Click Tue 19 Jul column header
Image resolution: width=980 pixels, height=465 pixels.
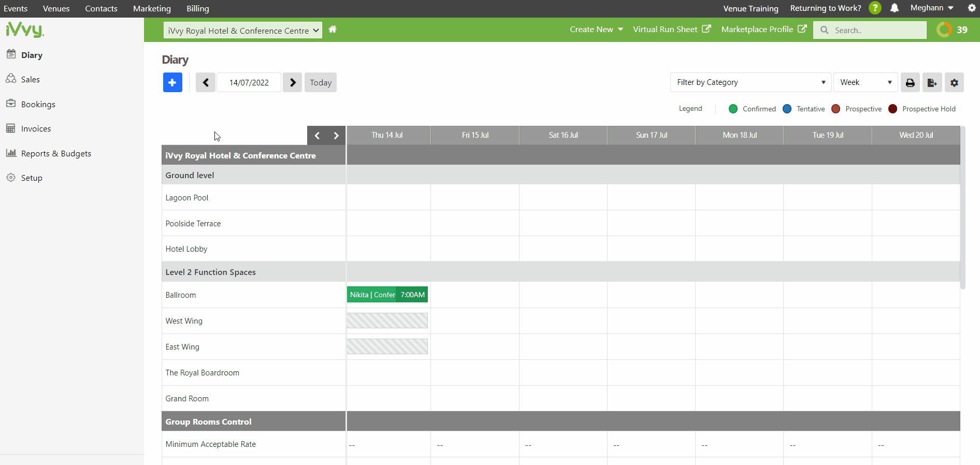828,135
